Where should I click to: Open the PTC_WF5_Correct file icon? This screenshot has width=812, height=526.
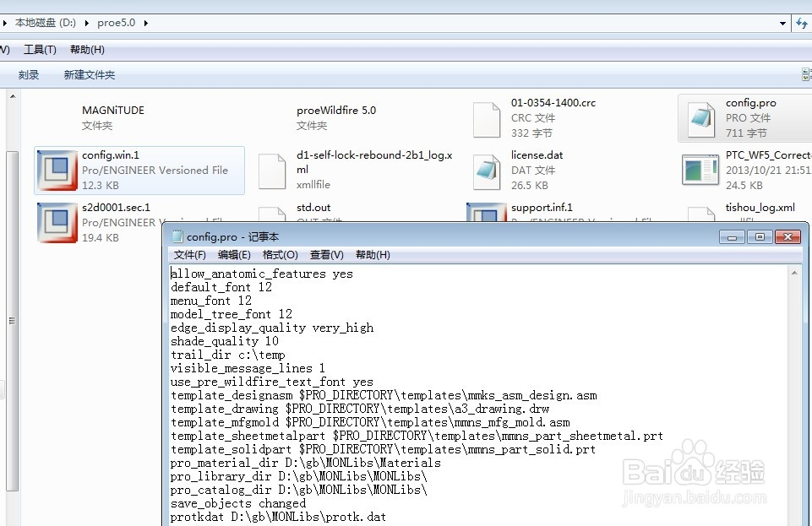[700, 170]
